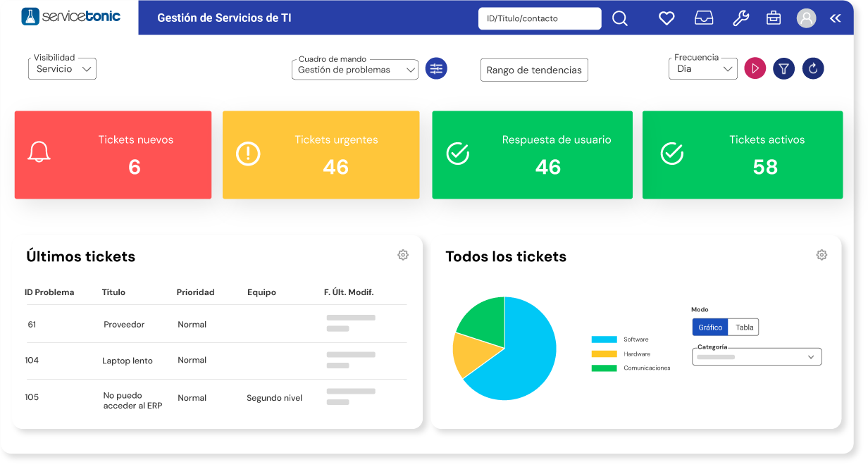The width and height of the screenshot is (868, 474).
Task: Open gear settings for Últimos tickets
Action: 403,255
